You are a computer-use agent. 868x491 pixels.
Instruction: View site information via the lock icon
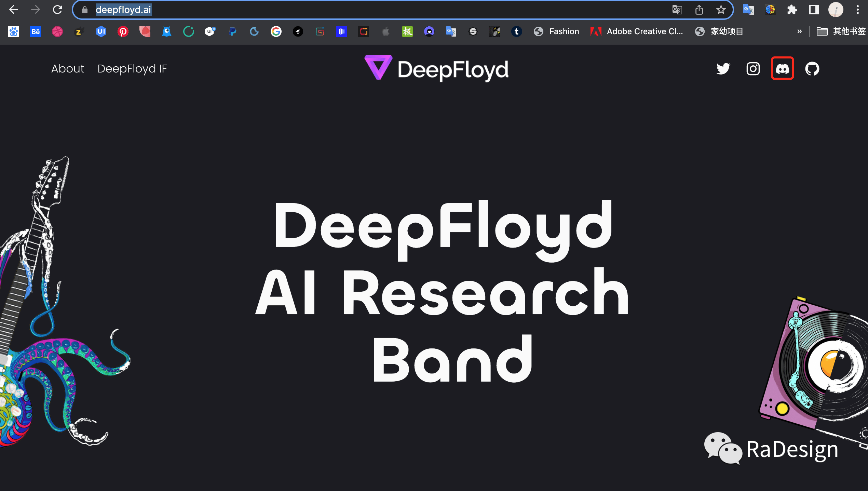click(85, 10)
